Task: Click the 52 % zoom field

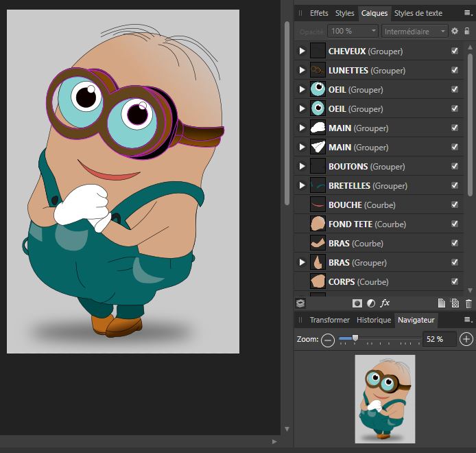Action: pos(439,339)
